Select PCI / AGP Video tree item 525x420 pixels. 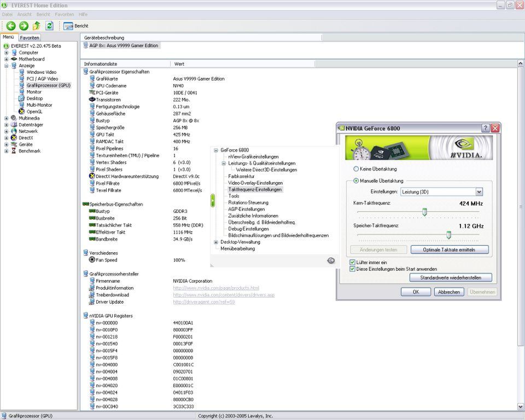click(x=42, y=79)
